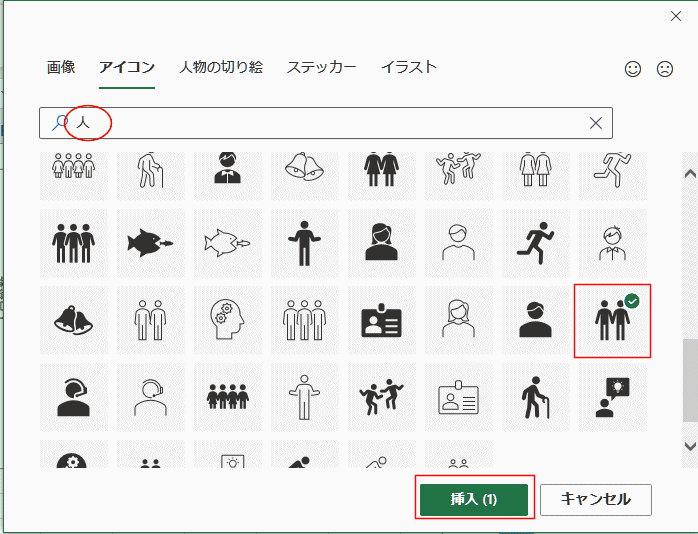Screen dimensions: 698x534
Task: Select the solid running person icon
Action: pos(536,243)
